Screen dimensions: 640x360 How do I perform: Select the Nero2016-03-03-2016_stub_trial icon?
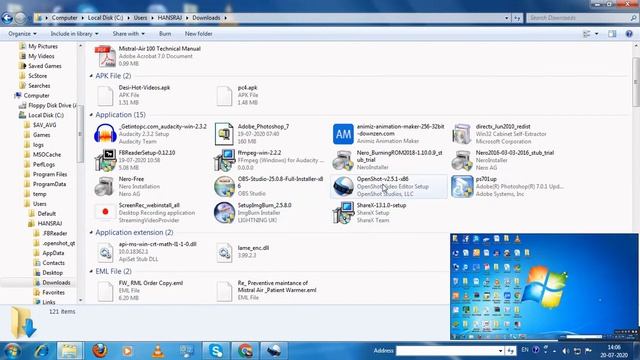pos(462,160)
